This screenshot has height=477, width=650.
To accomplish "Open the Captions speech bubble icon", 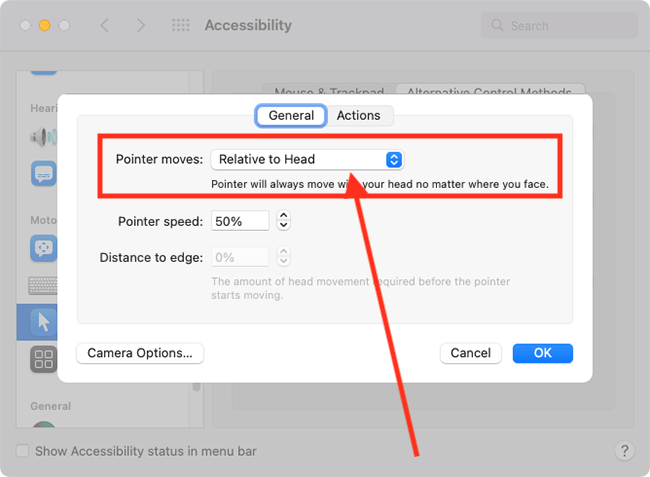I will [43, 174].
